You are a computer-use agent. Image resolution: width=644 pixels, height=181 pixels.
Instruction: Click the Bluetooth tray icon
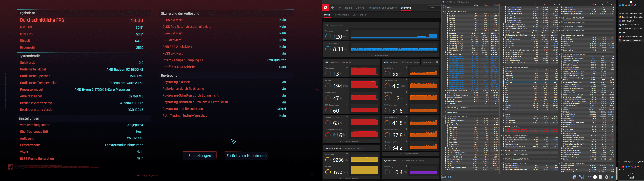626,167
